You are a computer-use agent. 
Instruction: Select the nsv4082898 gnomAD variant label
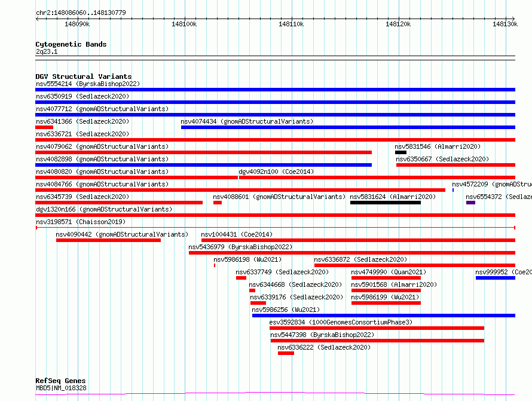click(x=102, y=159)
